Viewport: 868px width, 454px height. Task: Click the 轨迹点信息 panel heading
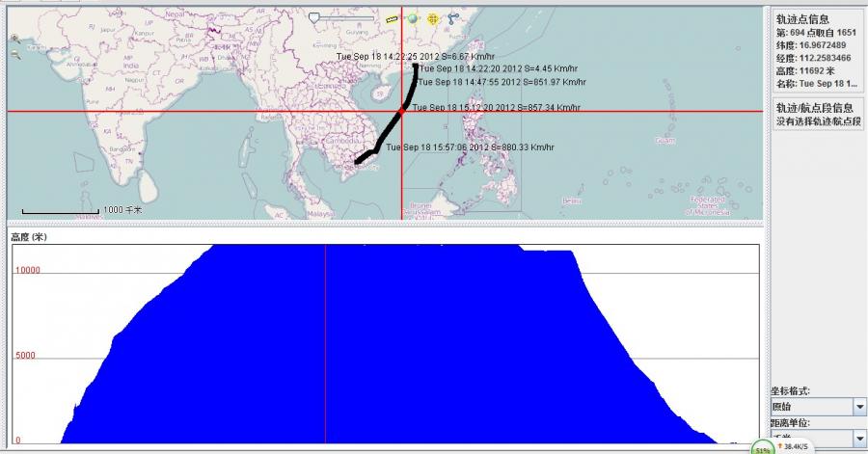[802, 19]
